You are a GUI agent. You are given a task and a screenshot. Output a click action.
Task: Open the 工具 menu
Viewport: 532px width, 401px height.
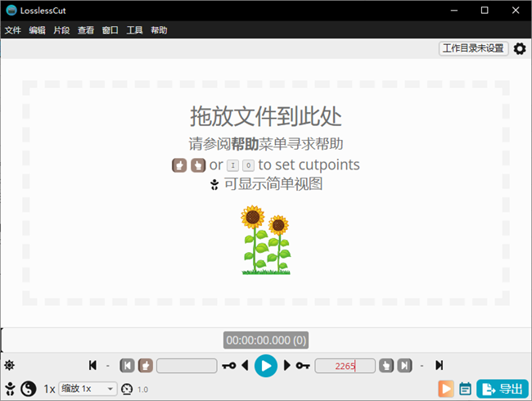tap(134, 30)
